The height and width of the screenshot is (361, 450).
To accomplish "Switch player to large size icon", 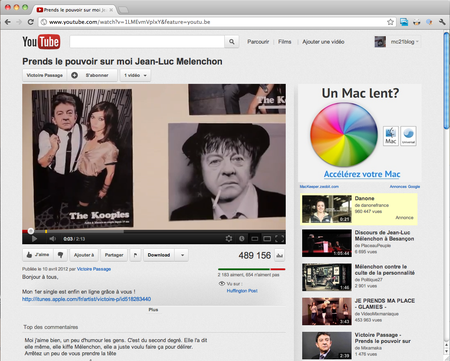I will [267, 239].
